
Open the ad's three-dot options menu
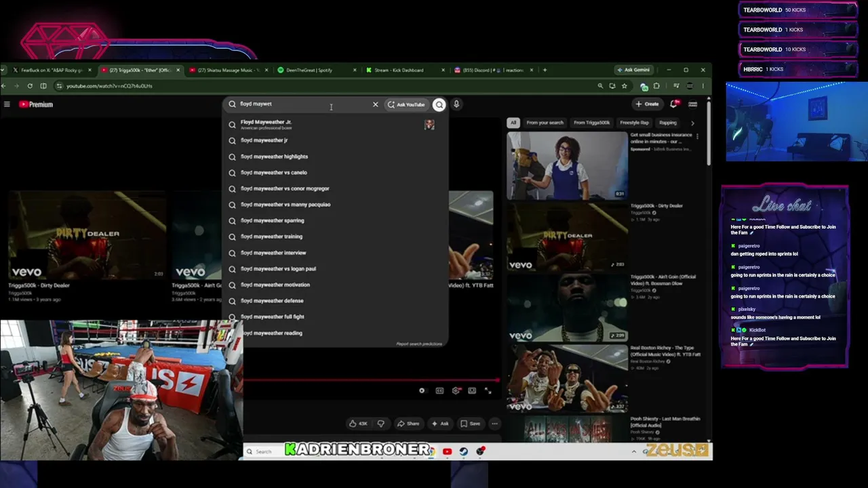tap(697, 136)
